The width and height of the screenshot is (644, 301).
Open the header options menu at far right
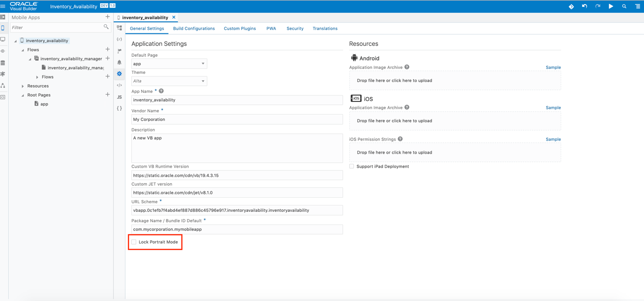click(x=638, y=6)
